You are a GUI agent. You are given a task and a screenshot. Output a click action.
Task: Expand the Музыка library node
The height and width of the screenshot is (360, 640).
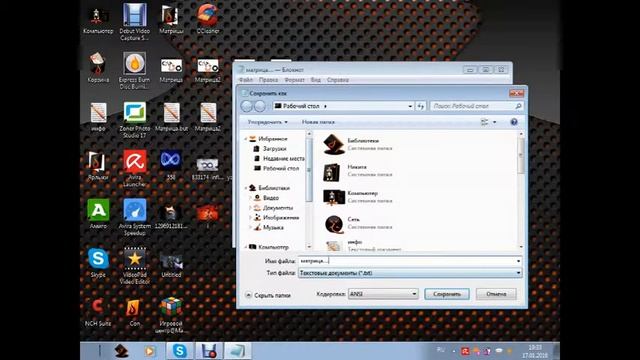[x=250, y=227]
